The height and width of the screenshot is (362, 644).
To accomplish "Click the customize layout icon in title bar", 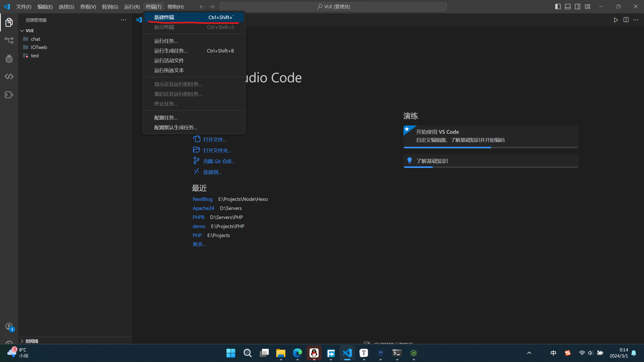I will click(x=587, y=7).
